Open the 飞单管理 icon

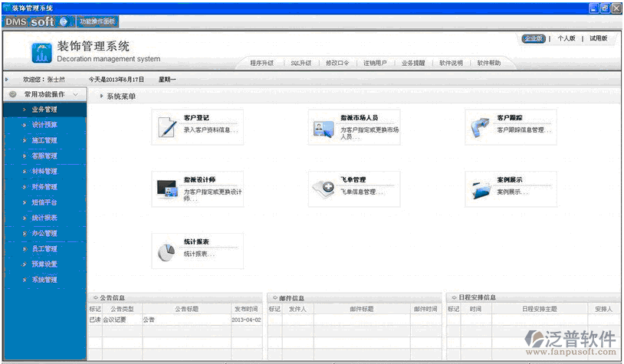[x=323, y=189]
